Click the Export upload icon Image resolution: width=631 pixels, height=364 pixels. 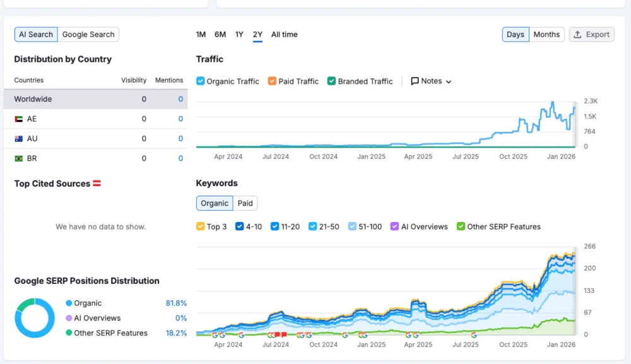pos(578,34)
